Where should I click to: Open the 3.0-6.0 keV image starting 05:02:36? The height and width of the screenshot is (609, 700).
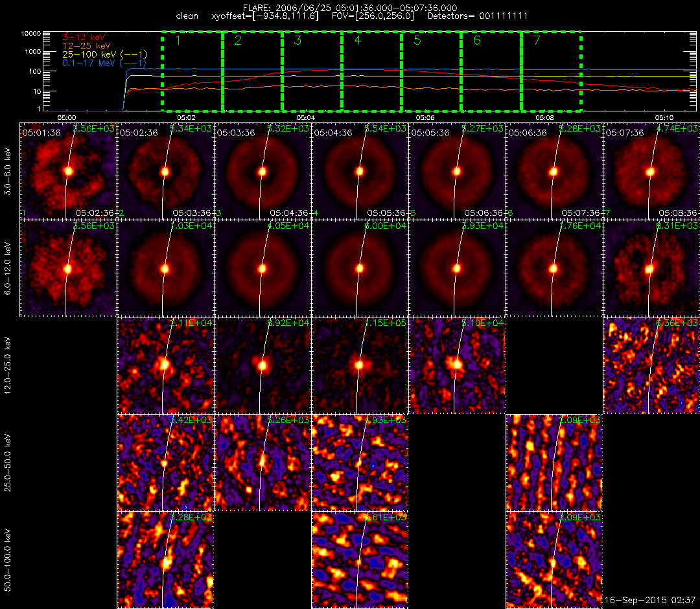[x=165, y=171]
